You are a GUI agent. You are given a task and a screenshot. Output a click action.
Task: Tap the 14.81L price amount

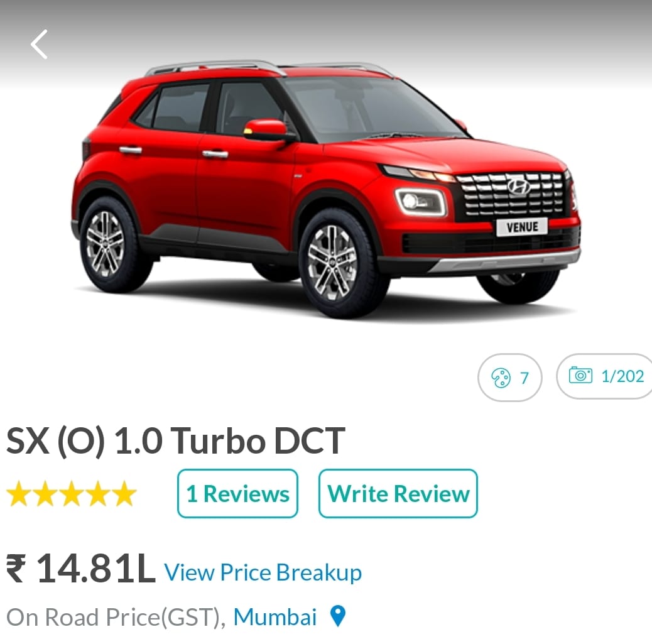[x=96, y=568]
